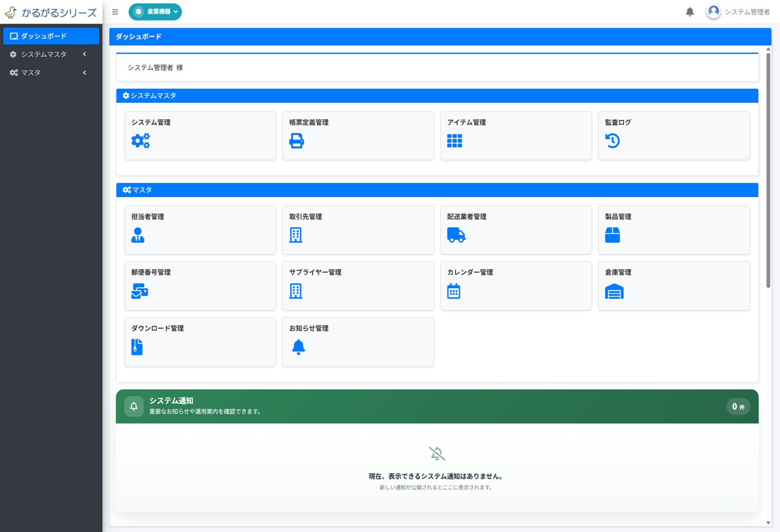The width and height of the screenshot is (780, 532).
Task: Open notifications bell in top bar
Action: click(690, 12)
